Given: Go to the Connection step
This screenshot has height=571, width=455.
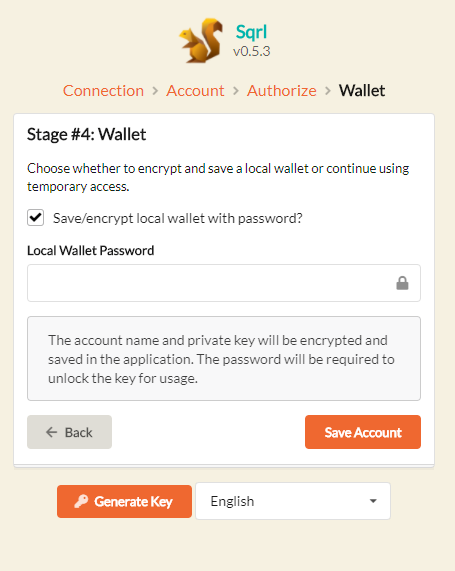Looking at the screenshot, I should 103,91.
